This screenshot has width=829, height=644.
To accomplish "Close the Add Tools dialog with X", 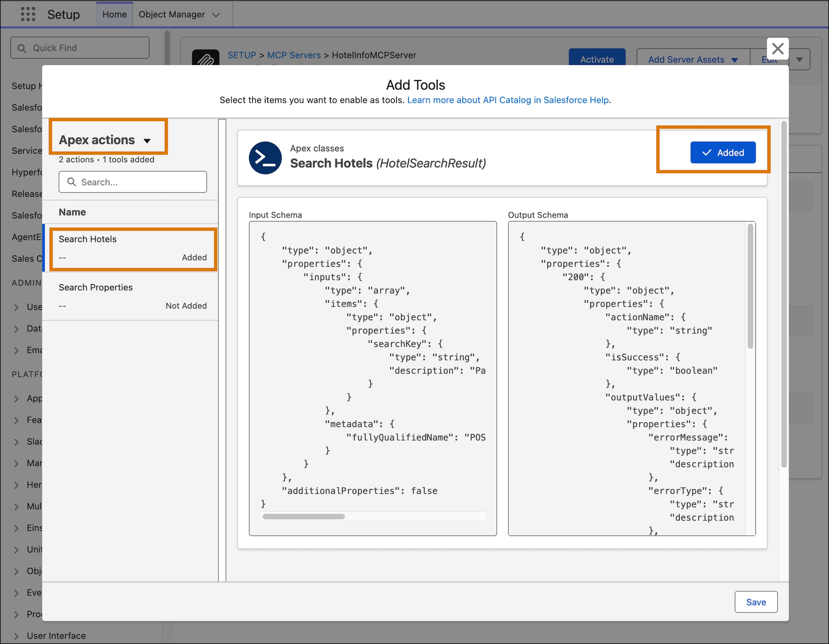I will click(777, 49).
